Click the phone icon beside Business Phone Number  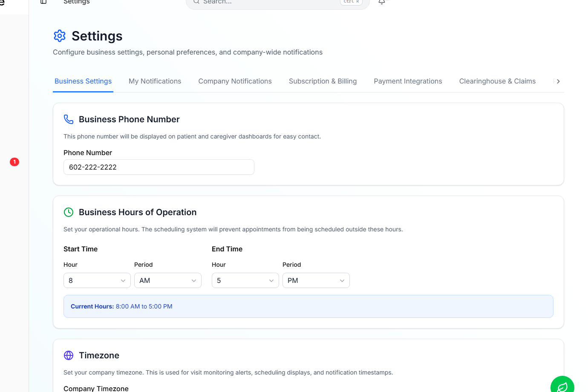click(x=69, y=119)
